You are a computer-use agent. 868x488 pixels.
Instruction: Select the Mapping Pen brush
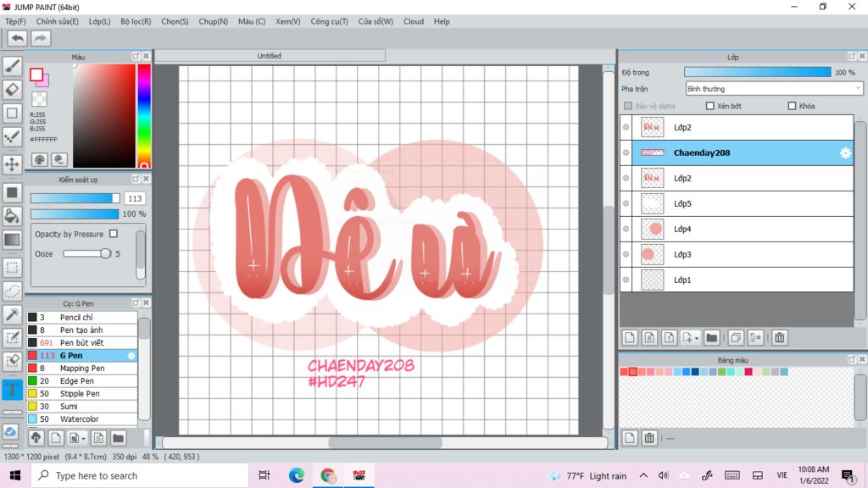tap(82, 369)
